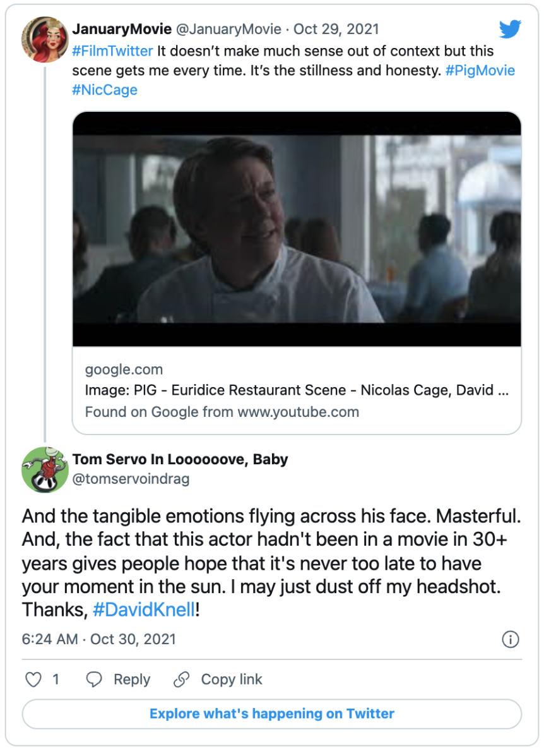This screenshot has height=756, width=544.
Task: Click the copy link chain icon
Action: point(181,680)
